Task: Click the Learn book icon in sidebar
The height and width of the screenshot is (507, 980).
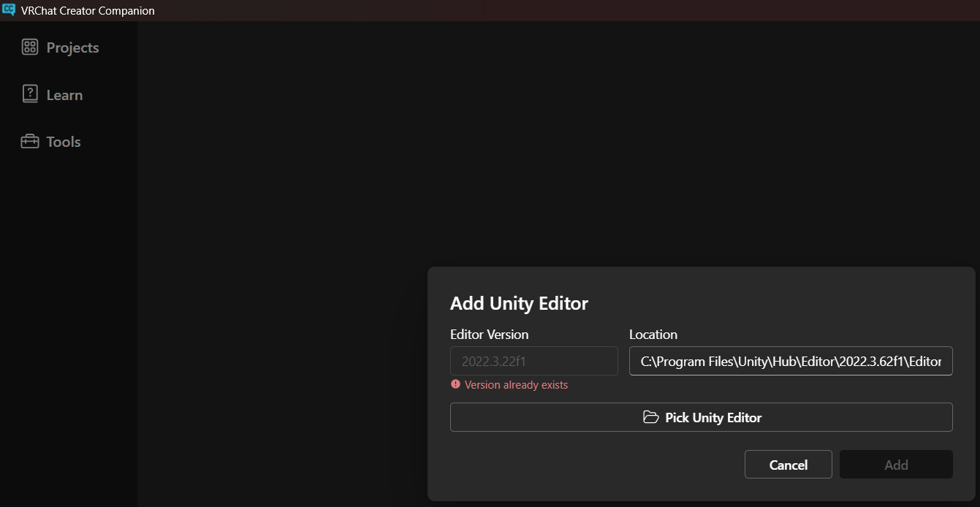Action: click(x=30, y=94)
